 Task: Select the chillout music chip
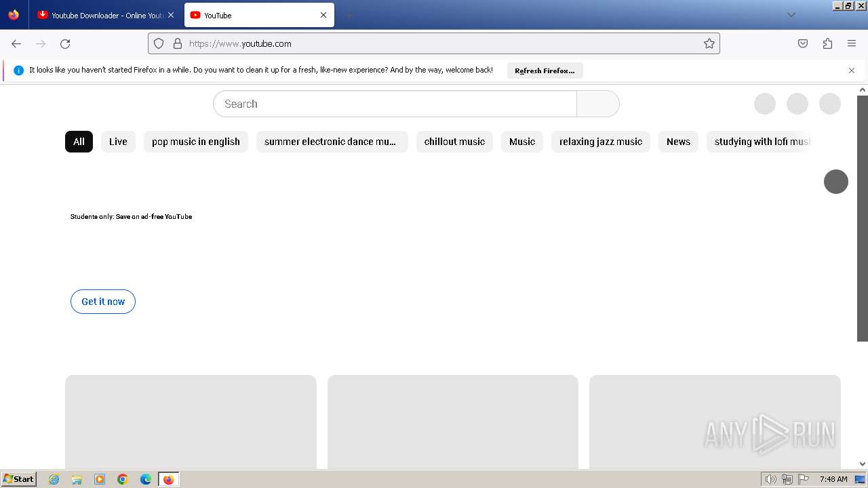pyautogui.click(x=454, y=142)
